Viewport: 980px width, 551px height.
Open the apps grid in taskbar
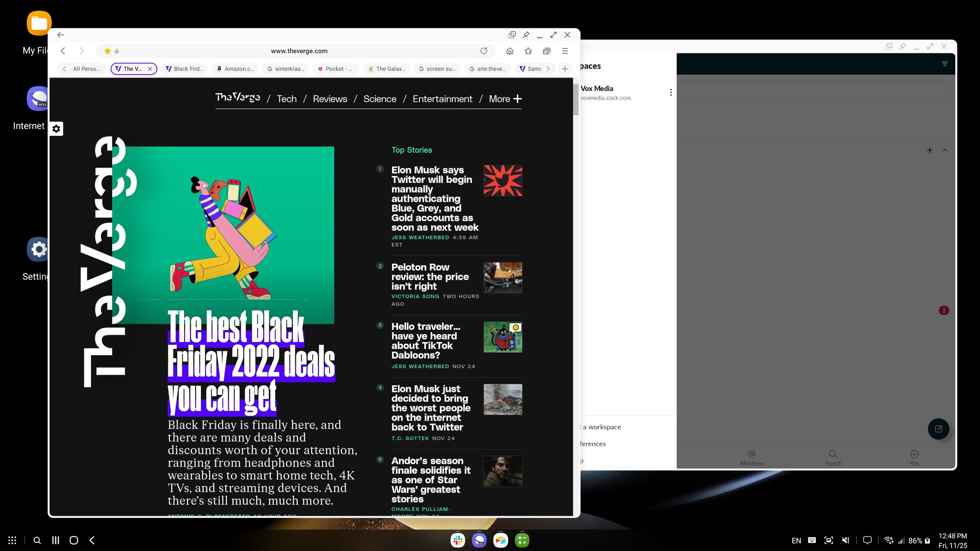pyautogui.click(x=12, y=540)
